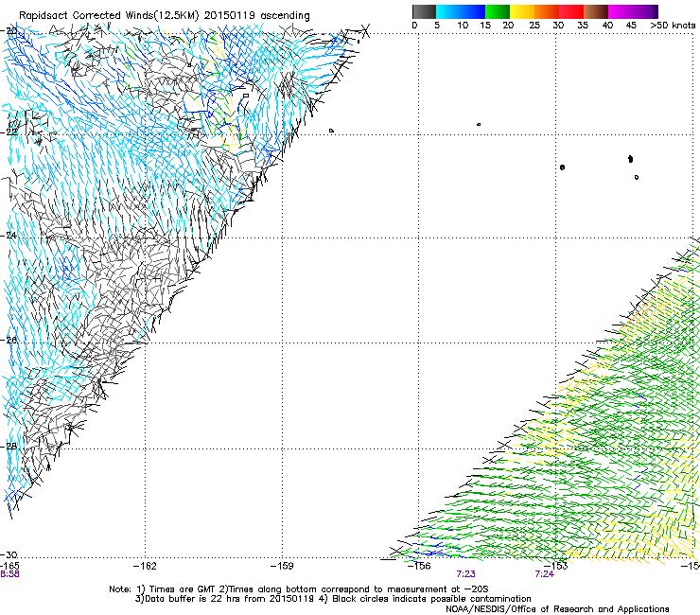Click the '-30' latitude axis label
Image resolution: width=700 pixels, height=615 pixels.
pos(9,554)
